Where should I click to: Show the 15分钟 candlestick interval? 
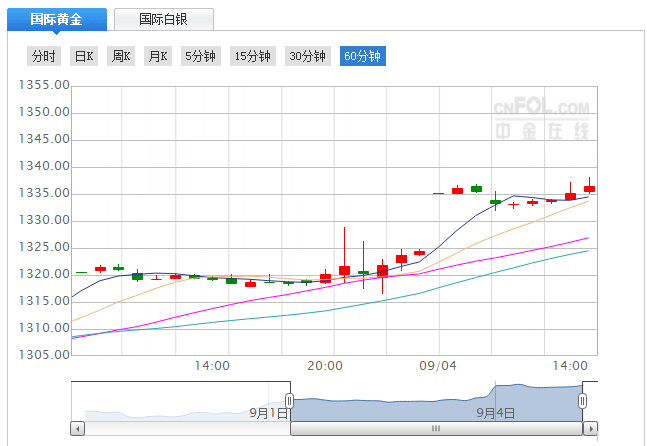pos(253,56)
